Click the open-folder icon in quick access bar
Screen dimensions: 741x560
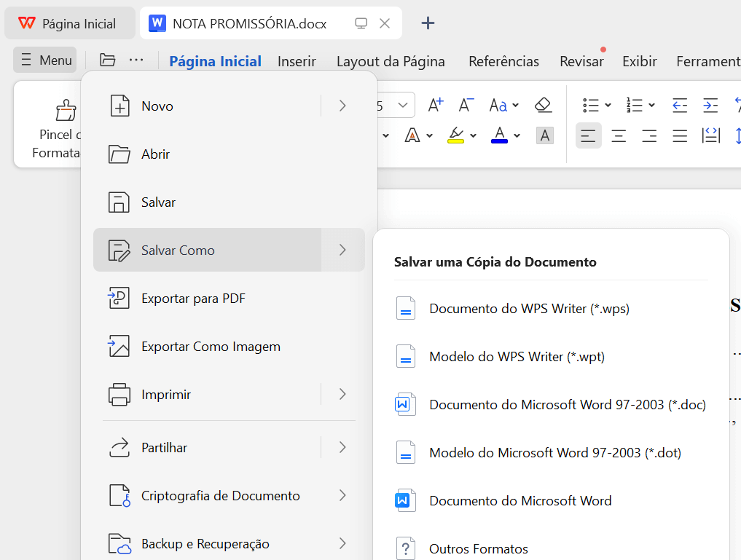pos(108,60)
